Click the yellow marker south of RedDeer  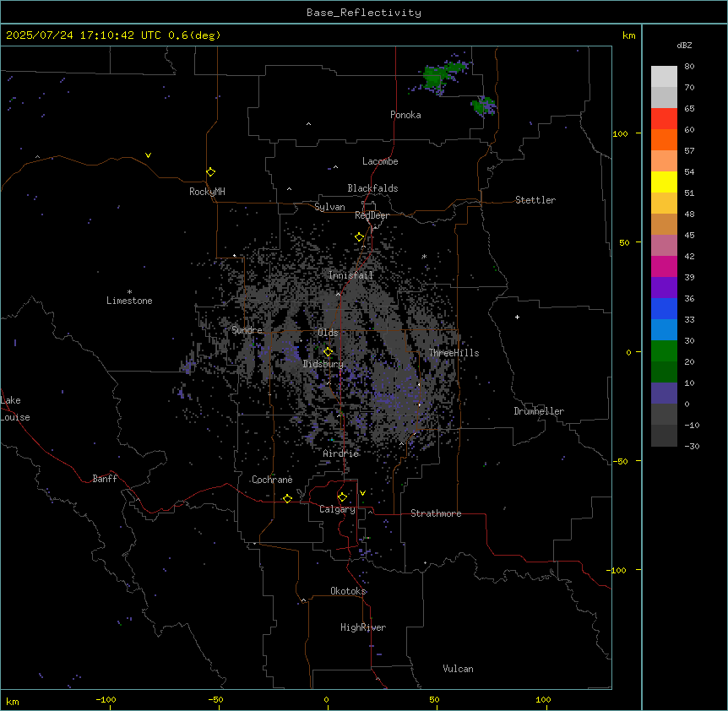[x=359, y=236]
